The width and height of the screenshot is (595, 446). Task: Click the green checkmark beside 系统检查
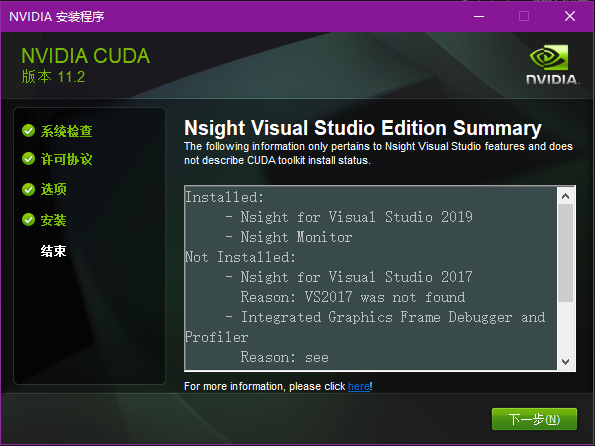[x=28, y=131]
